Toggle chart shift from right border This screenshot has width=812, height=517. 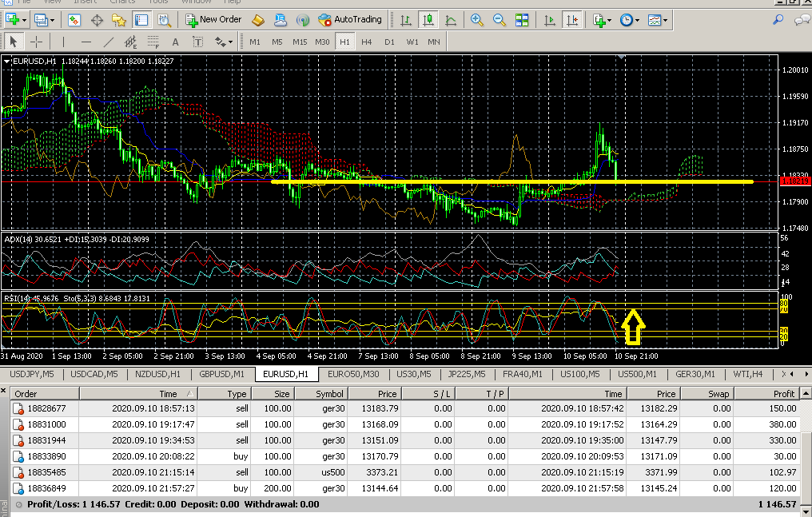tap(572, 20)
